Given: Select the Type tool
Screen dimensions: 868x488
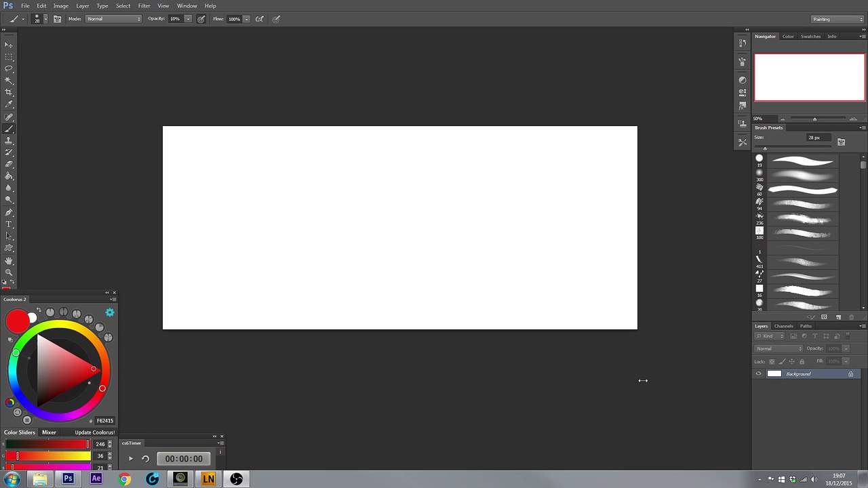Looking at the screenshot, I should [9, 224].
